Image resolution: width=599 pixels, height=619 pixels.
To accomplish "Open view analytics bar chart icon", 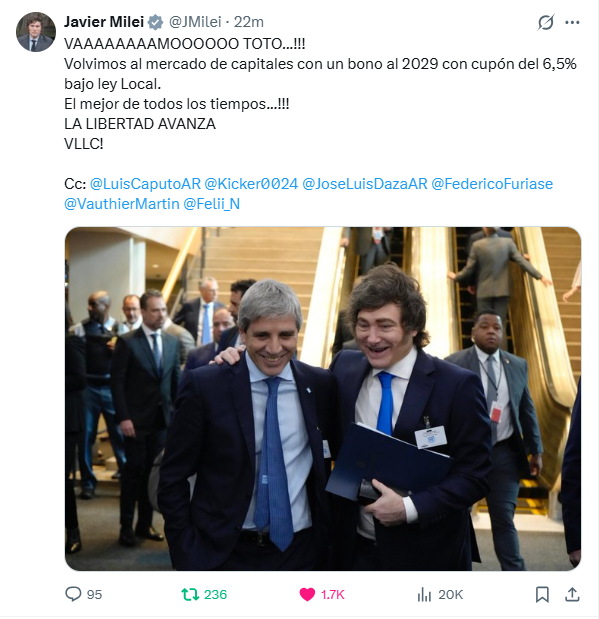I will (x=424, y=594).
